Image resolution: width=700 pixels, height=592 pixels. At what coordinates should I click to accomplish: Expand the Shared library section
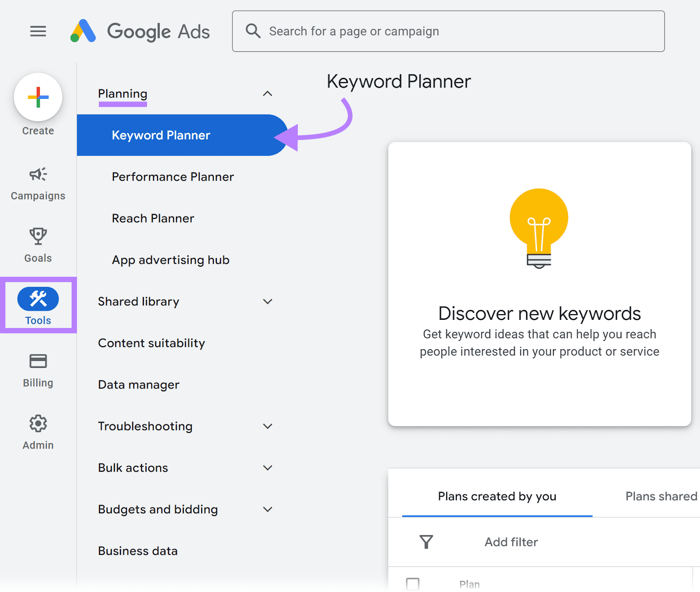268,301
